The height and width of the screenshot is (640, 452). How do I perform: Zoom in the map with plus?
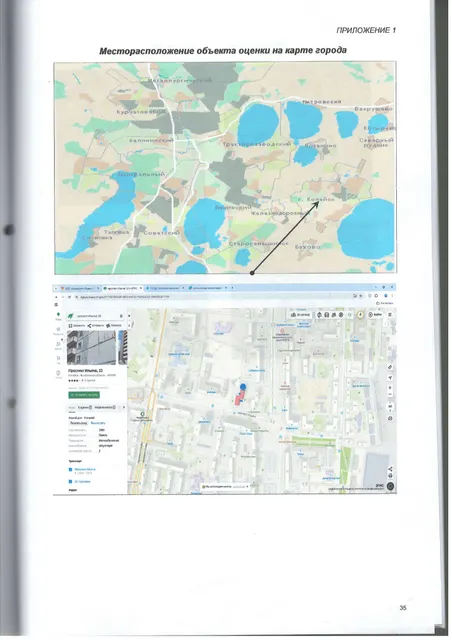[390, 387]
